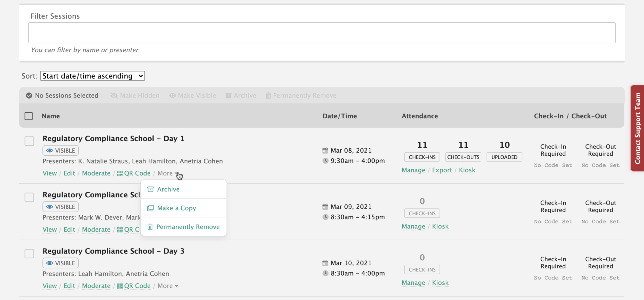The height and width of the screenshot is (300, 644).
Task: Click the crossed-eye Make Hidden toolbar icon
Action: tap(114, 96)
